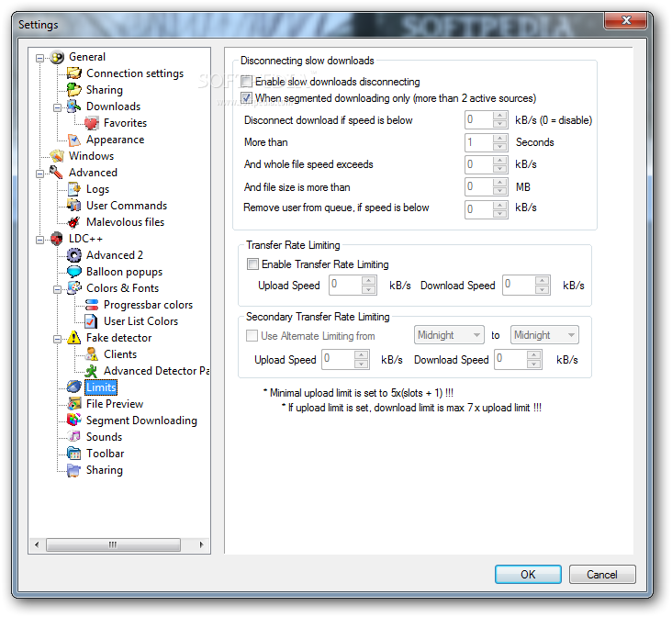Viewport: 672px width, 617px height.
Task: Open the first Midnight start time dropdown
Action: (x=449, y=335)
